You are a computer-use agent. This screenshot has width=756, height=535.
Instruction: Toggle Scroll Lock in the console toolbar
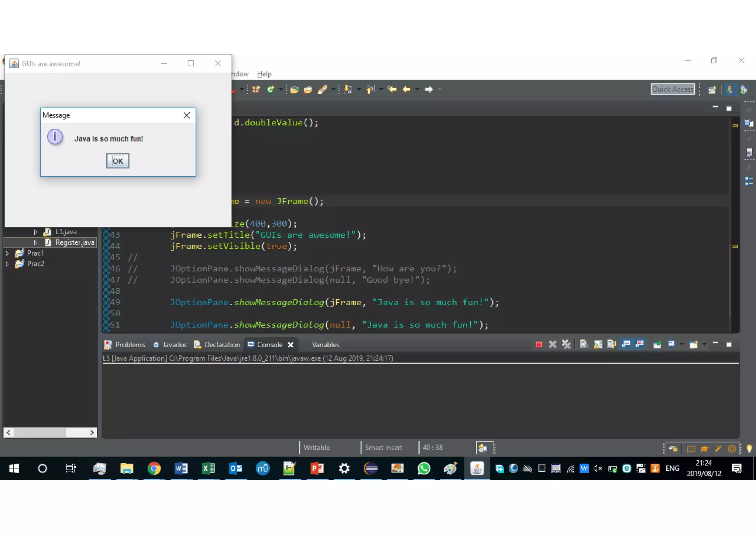pyautogui.click(x=598, y=344)
